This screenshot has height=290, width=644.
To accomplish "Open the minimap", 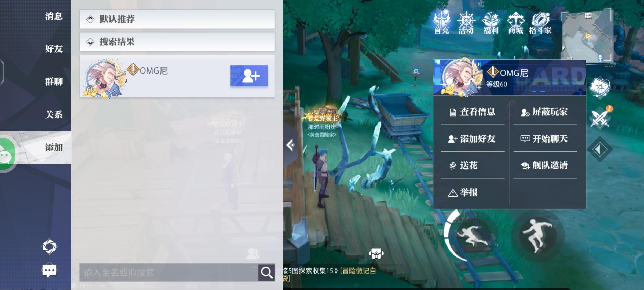I will [x=588, y=36].
